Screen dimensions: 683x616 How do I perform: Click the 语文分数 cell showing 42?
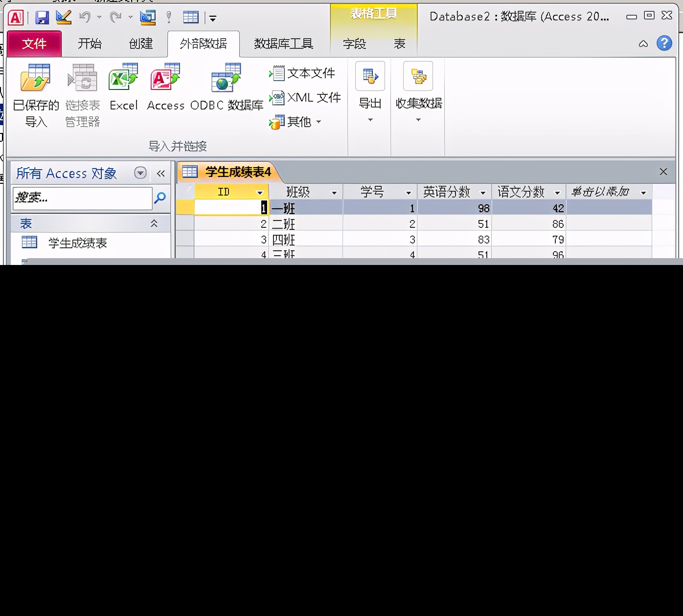[x=529, y=208]
